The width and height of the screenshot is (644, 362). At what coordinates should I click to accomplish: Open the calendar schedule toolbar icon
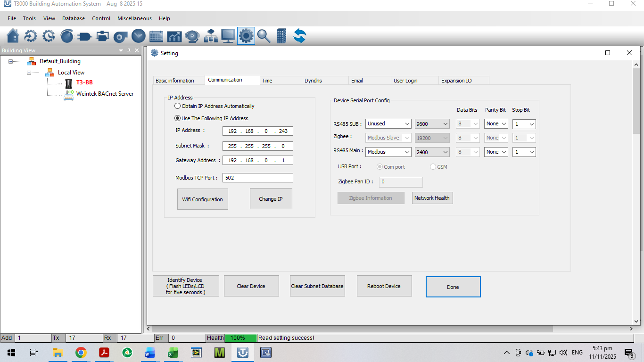[x=156, y=36]
